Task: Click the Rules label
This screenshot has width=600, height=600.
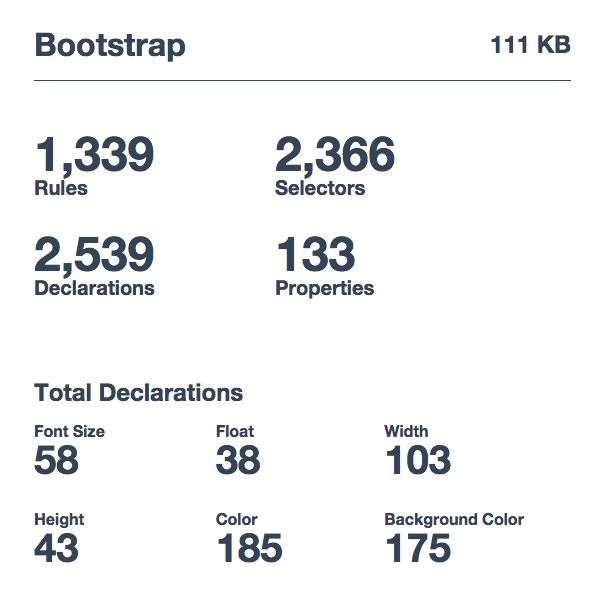Action: click(61, 188)
